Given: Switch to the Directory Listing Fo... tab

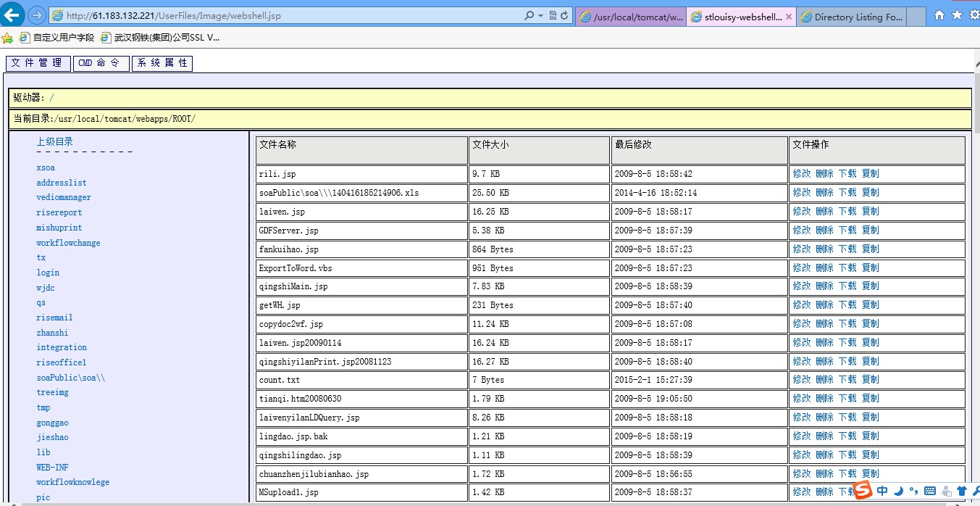Looking at the screenshot, I should tap(850, 17).
